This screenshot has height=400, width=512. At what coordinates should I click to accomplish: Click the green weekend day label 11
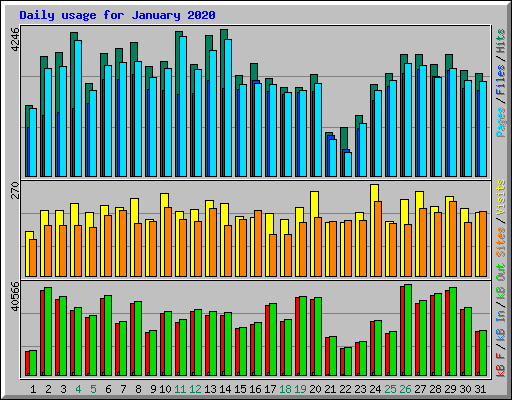pos(180,389)
